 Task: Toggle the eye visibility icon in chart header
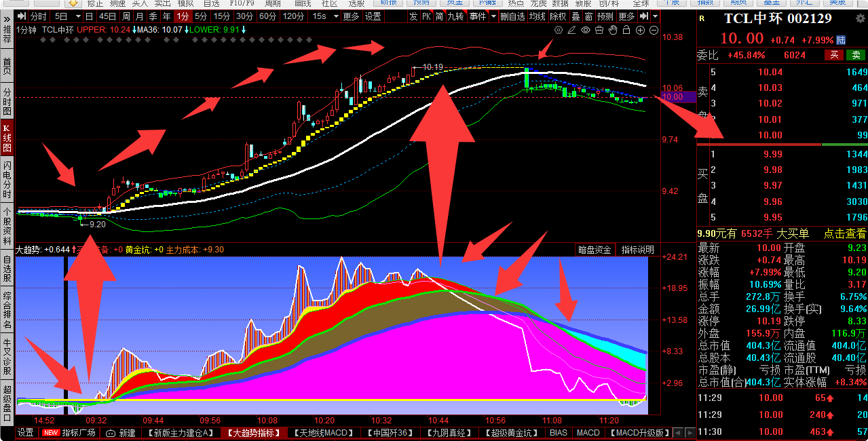coord(586,30)
